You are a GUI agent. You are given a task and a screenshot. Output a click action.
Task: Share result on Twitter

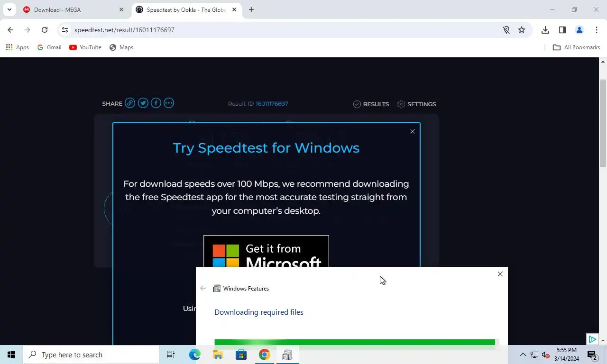[143, 103]
